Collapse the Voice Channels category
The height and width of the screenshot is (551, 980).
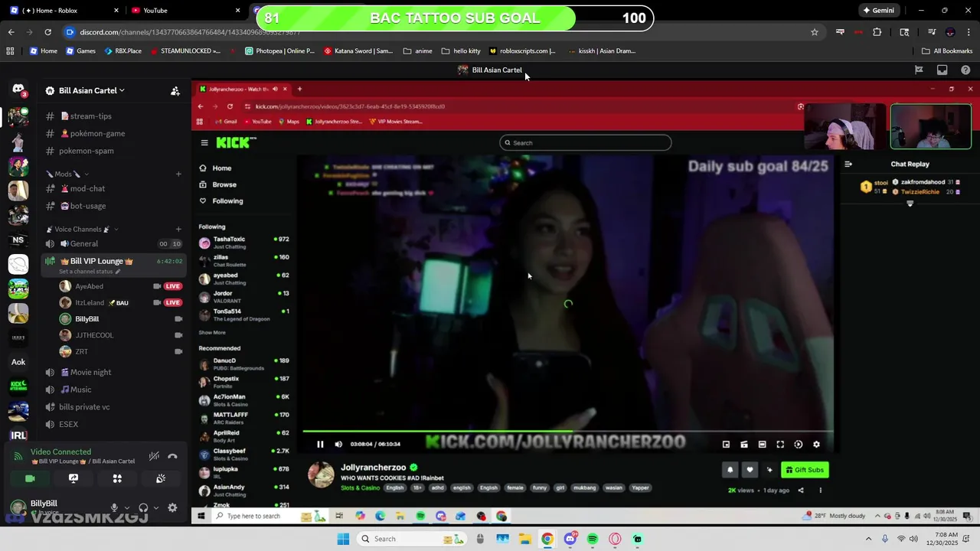[x=83, y=229]
